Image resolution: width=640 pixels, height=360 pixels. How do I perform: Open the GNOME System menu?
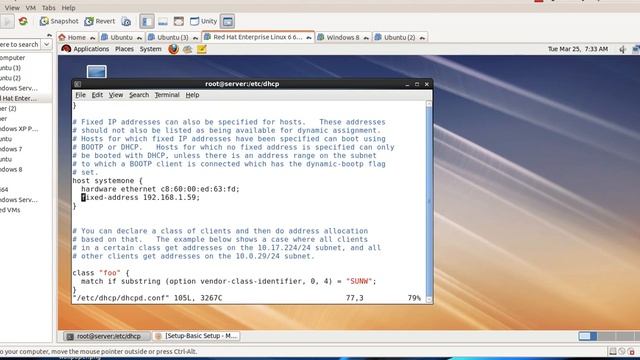point(151,49)
